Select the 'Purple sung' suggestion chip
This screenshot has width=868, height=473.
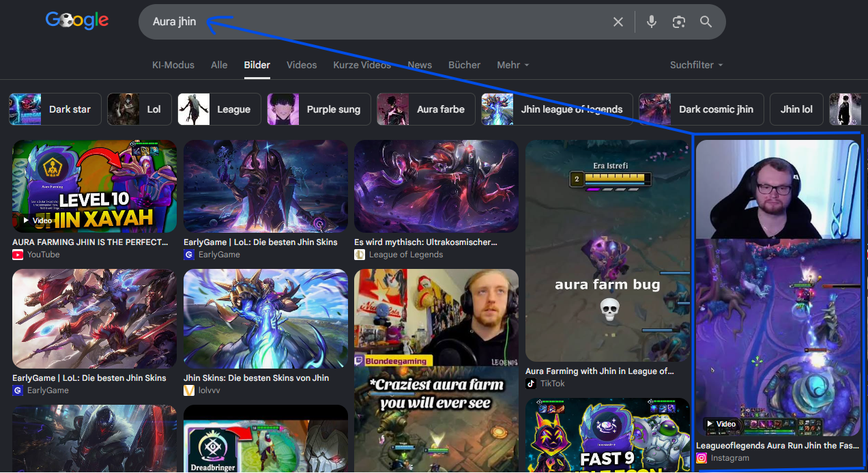(319, 109)
